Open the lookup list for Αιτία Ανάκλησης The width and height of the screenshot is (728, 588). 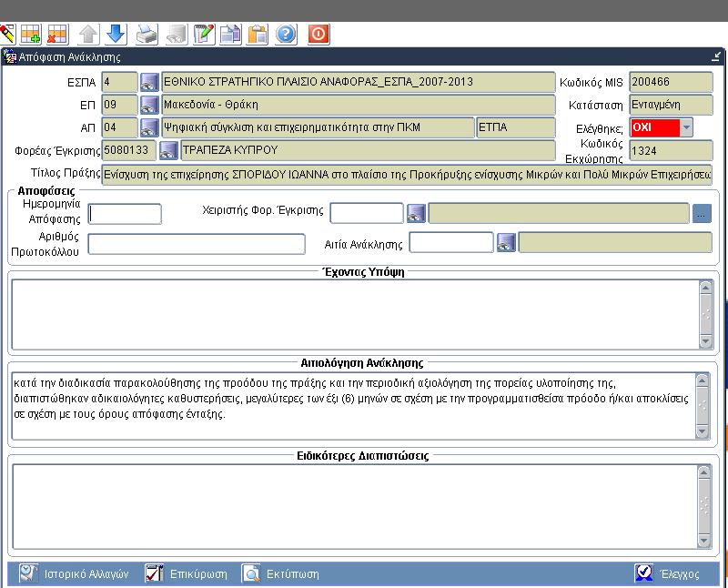506,243
